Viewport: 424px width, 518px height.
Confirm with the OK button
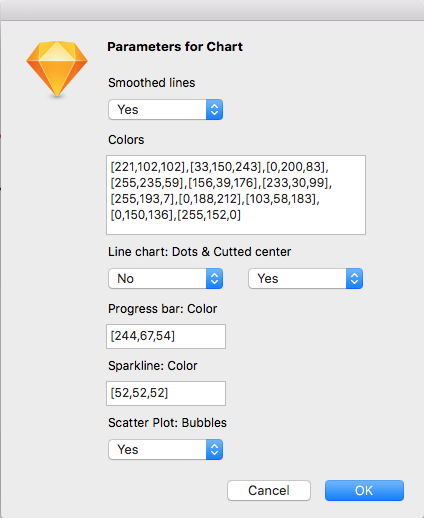click(364, 490)
